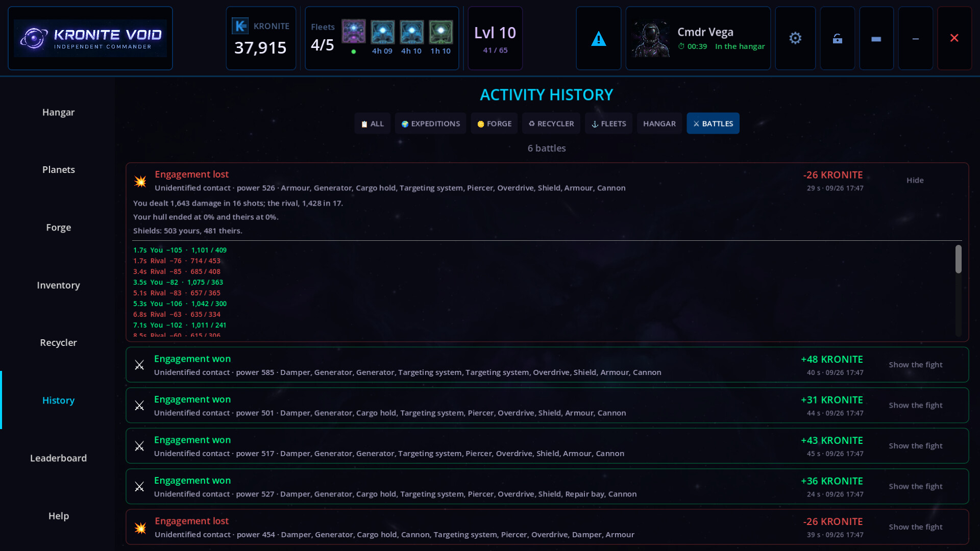Viewport: 980px width, 551px height.
Task: Select the fleet icon labeled 1h 10
Action: tap(440, 32)
